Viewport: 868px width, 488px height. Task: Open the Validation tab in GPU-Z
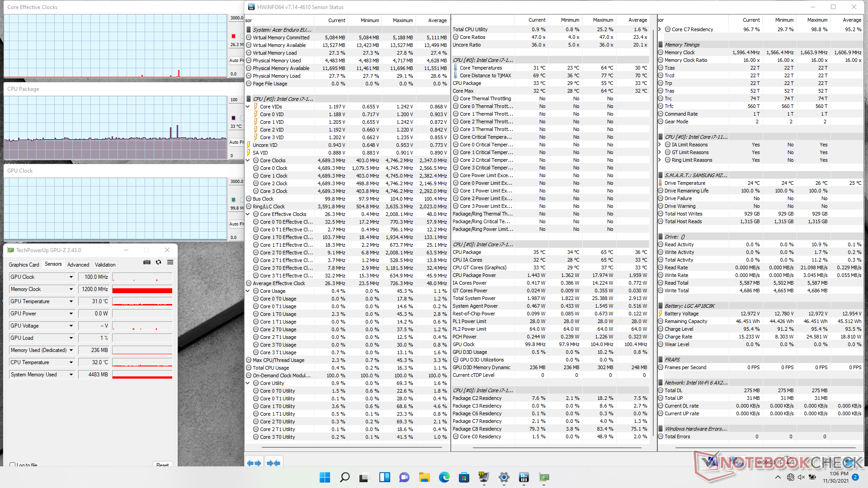(105, 265)
